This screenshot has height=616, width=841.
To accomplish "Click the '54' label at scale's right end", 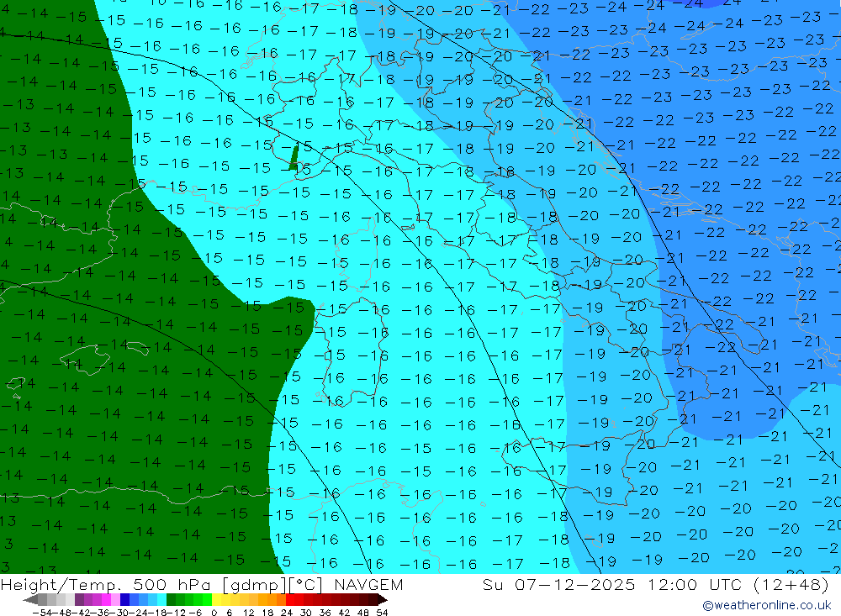I will tap(382, 613).
